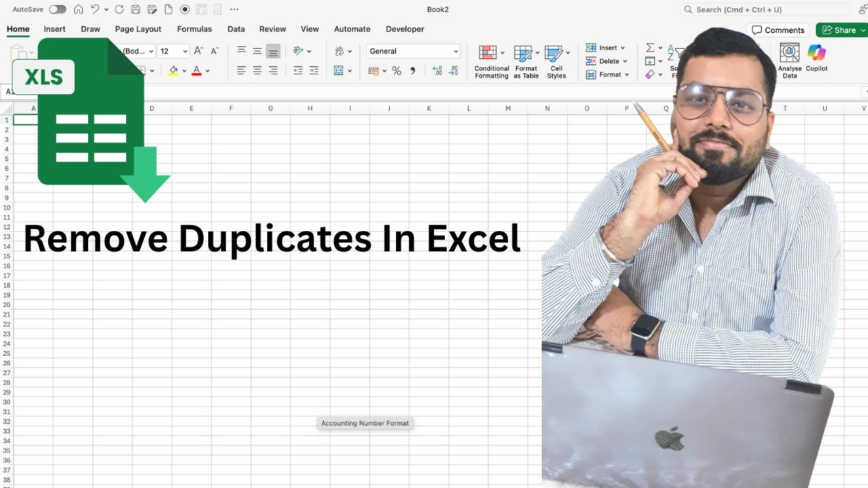Align text right
This screenshot has height=488, width=868.
coord(273,70)
